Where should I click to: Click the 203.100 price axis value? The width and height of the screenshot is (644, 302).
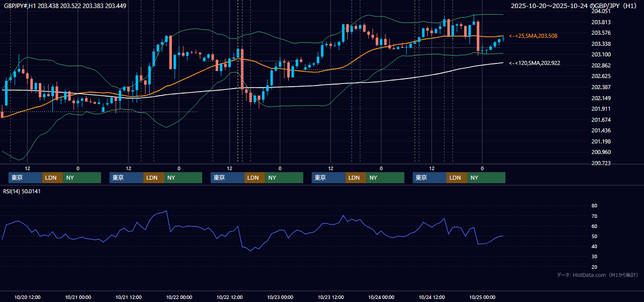(x=601, y=54)
